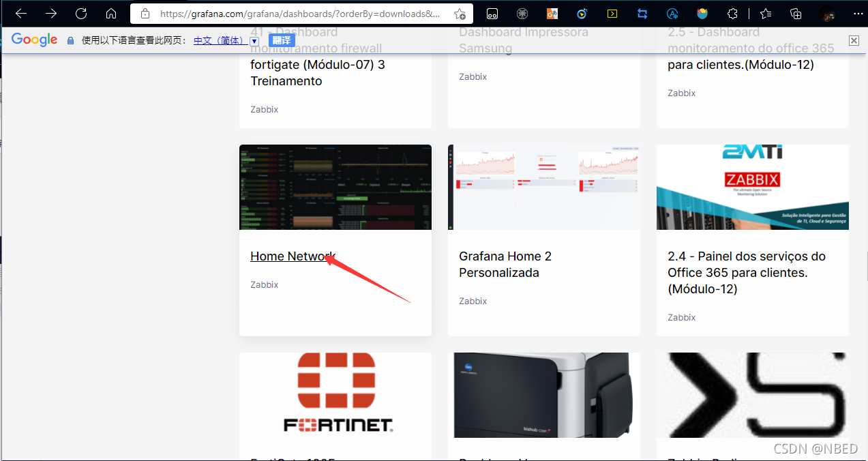Image resolution: width=868 pixels, height=461 pixels.
Task: Click the grafana.com address bar
Action: pyautogui.click(x=300, y=14)
